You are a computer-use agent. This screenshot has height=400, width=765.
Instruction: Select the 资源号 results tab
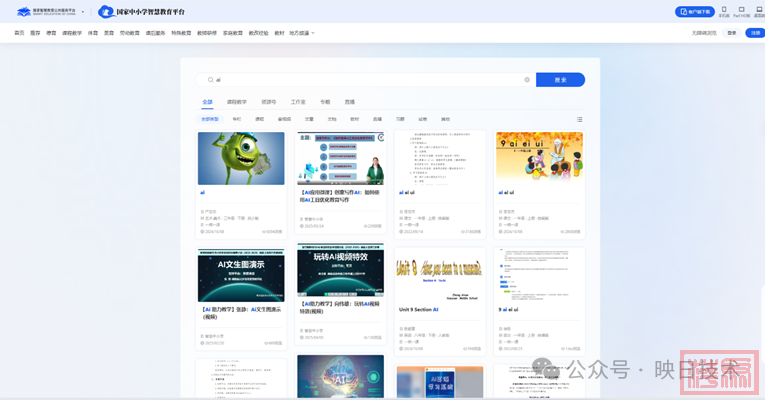pos(269,102)
